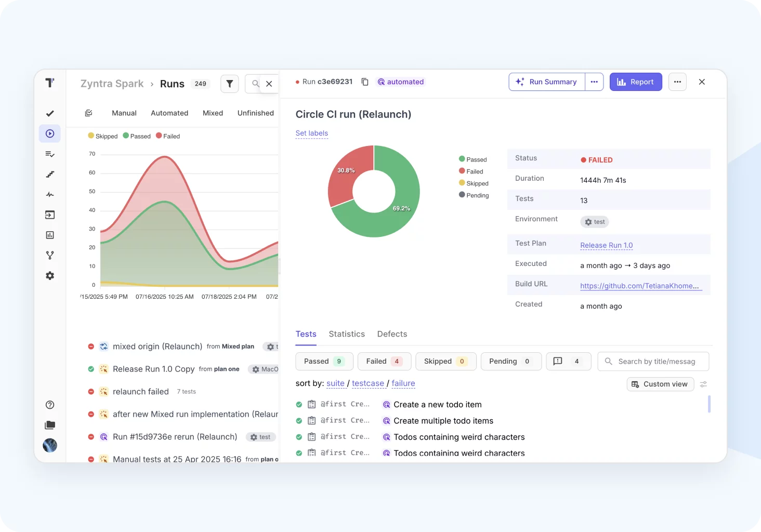This screenshot has height=532, width=761.
Task: Click the Search by title/message field
Action: coord(656,362)
